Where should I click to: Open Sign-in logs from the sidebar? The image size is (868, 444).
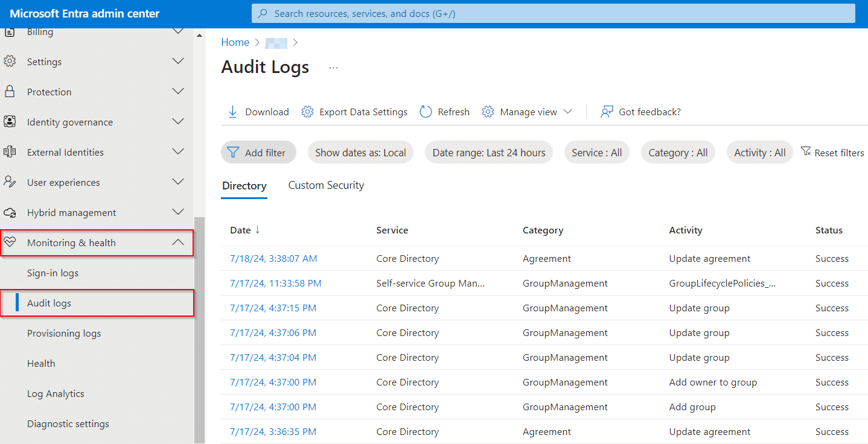tap(53, 273)
